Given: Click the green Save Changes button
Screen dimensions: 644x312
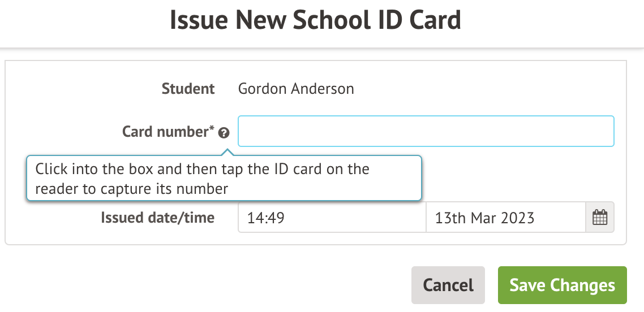Looking at the screenshot, I should pyautogui.click(x=562, y=285).
